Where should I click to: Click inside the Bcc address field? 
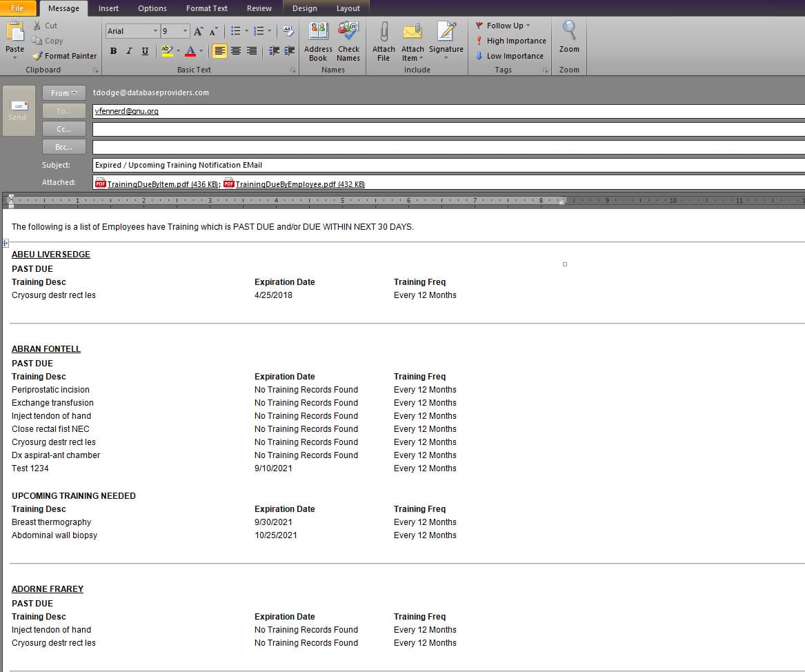(448, 147)
